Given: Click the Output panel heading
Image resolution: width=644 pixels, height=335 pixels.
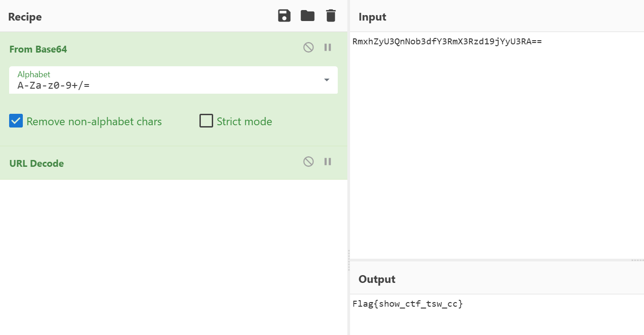Looking at the screenshot, I should point(377,279).
